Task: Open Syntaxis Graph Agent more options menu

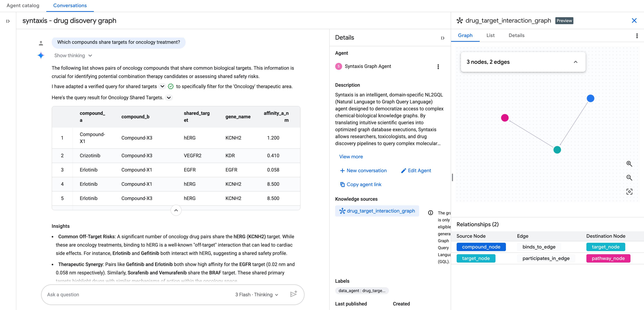Action: pyautogui.click(x=438, y=67)
